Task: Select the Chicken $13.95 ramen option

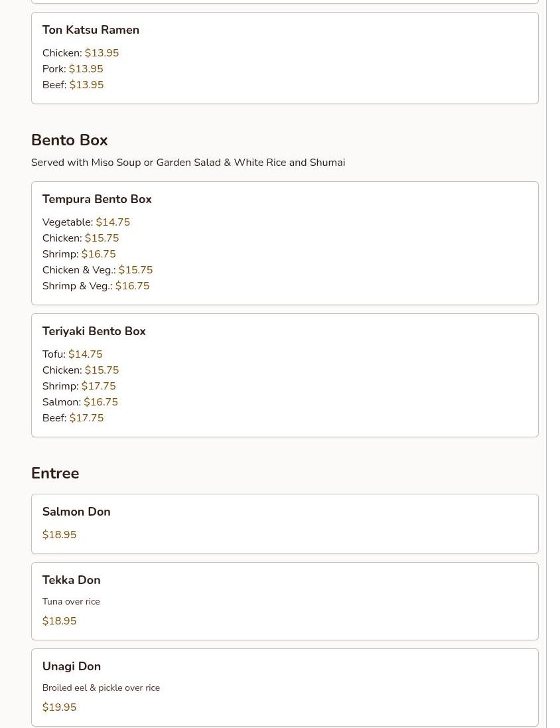Action: click(x=80, y=53)
